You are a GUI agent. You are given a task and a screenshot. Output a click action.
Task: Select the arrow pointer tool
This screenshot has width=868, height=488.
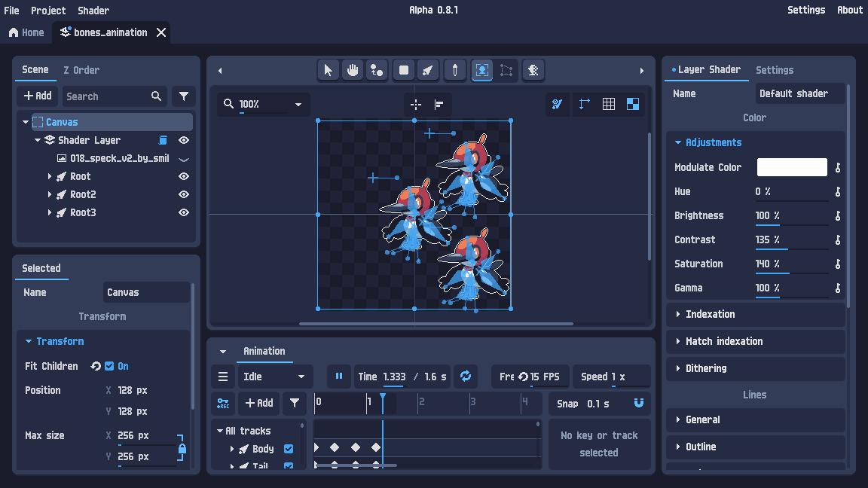coord(328,70)
